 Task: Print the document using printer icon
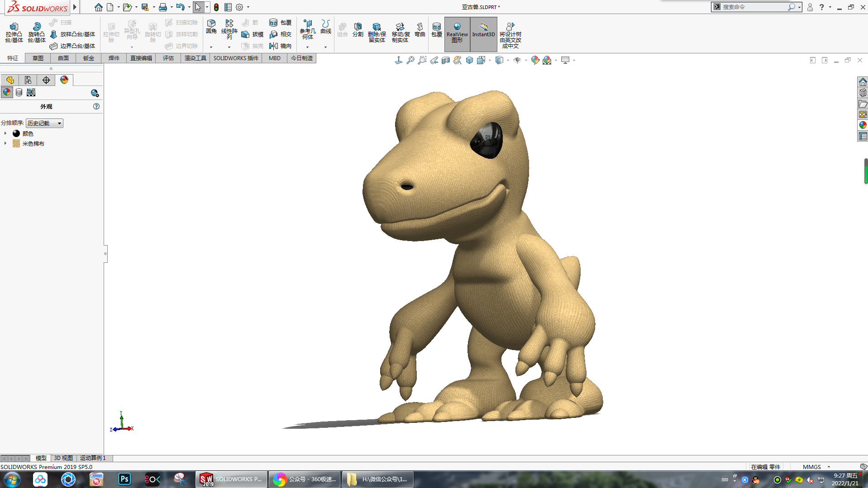pos(162,7)
